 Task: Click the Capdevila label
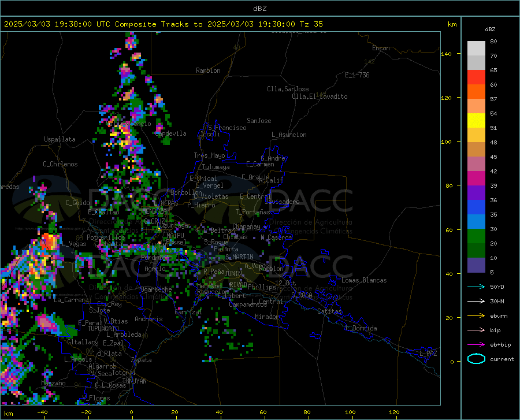coord(170,133)
